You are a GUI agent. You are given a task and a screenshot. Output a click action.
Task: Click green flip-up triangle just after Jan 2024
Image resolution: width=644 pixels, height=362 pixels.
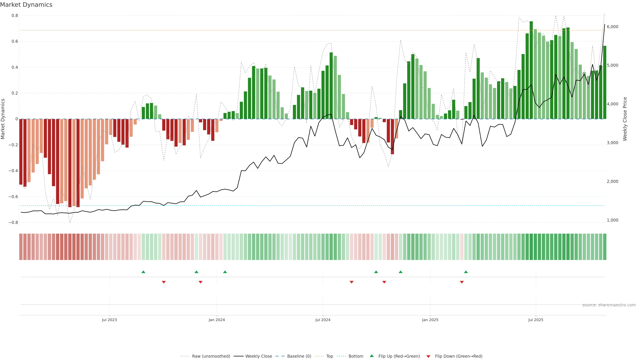click(225, 272)
